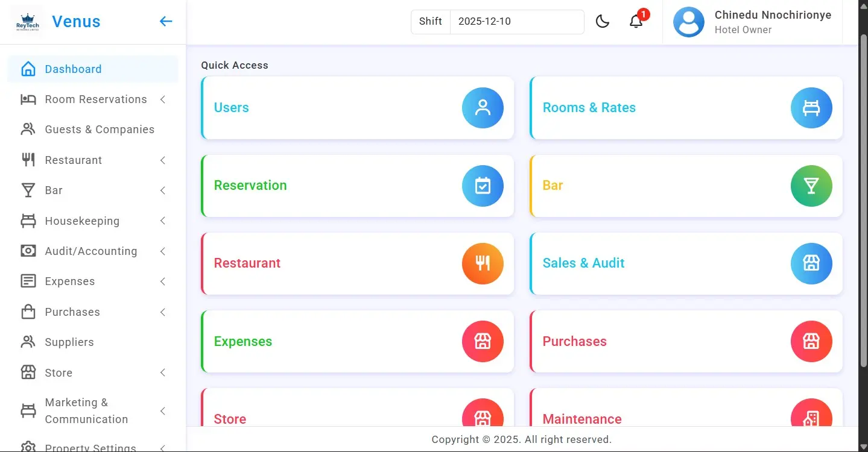Collapse sidebar using the back arrow

pyautogui.click(x=166, y=22)
